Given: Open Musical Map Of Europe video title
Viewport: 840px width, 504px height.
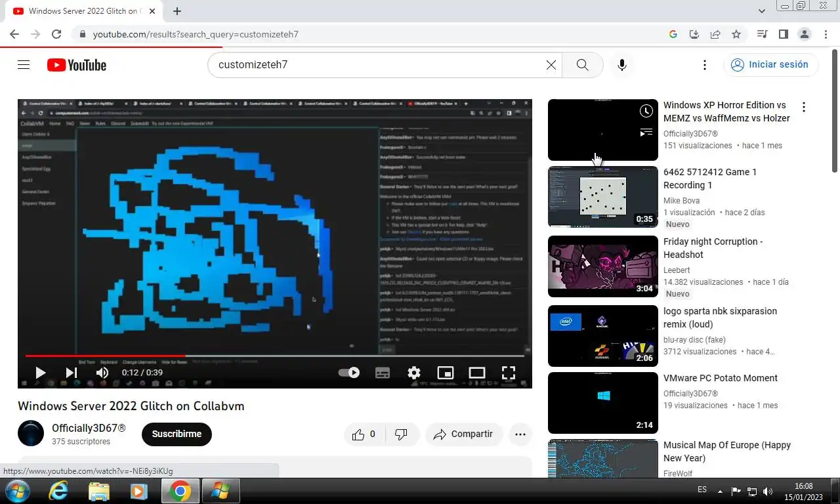Looking at the screenshot, I should [x=727, y=451].
